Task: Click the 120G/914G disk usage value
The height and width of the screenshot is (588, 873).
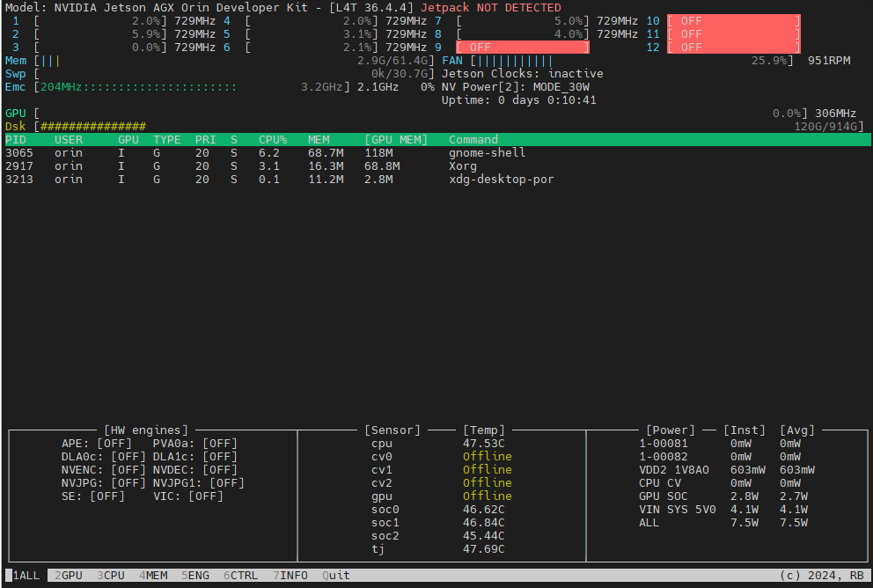Action: coord(825,127)
